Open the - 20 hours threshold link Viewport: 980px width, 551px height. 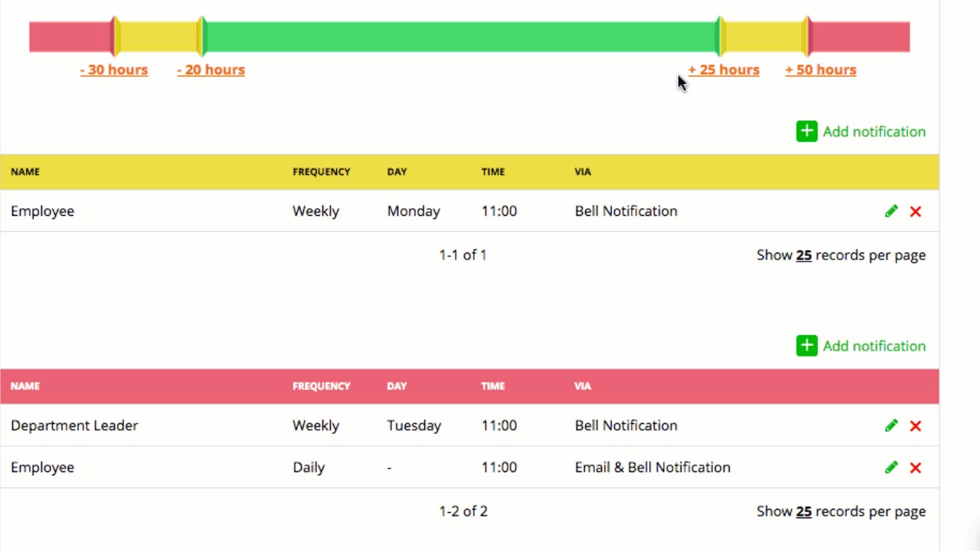coord(211,70)
